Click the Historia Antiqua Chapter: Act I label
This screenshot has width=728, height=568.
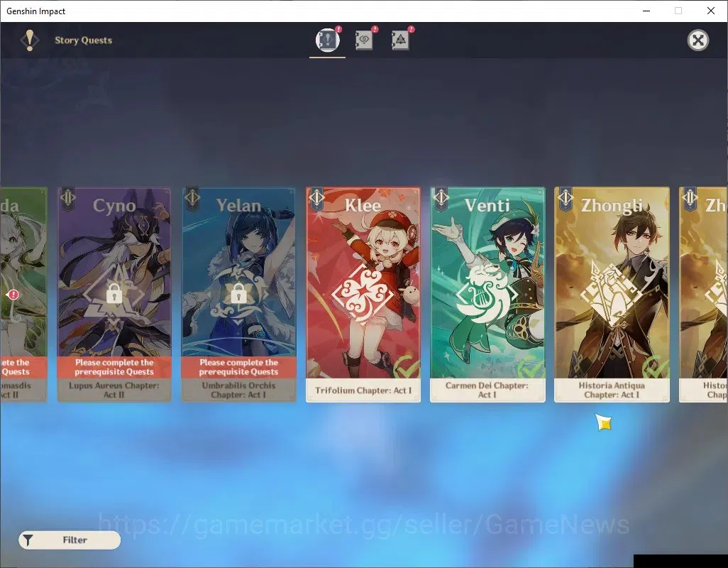[x=612, y=390]
